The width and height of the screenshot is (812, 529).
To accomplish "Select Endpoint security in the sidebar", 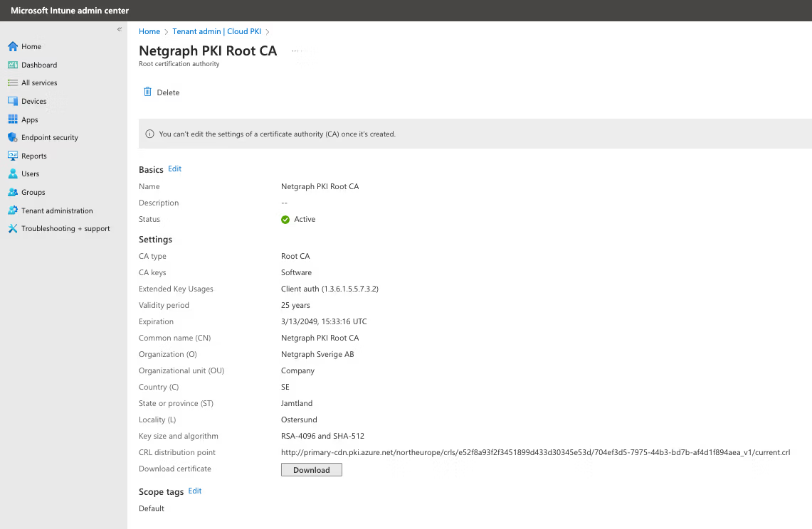I will [x=50, y=137].
